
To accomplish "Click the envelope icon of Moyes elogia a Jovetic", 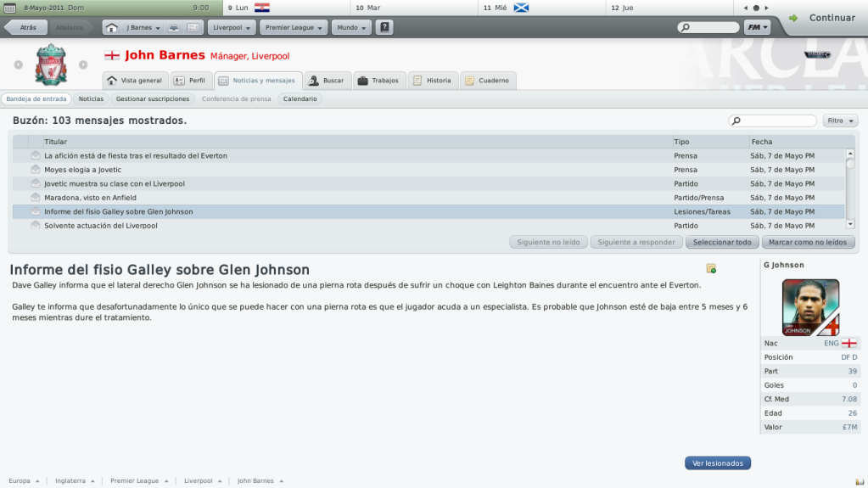I will [36, 169].
